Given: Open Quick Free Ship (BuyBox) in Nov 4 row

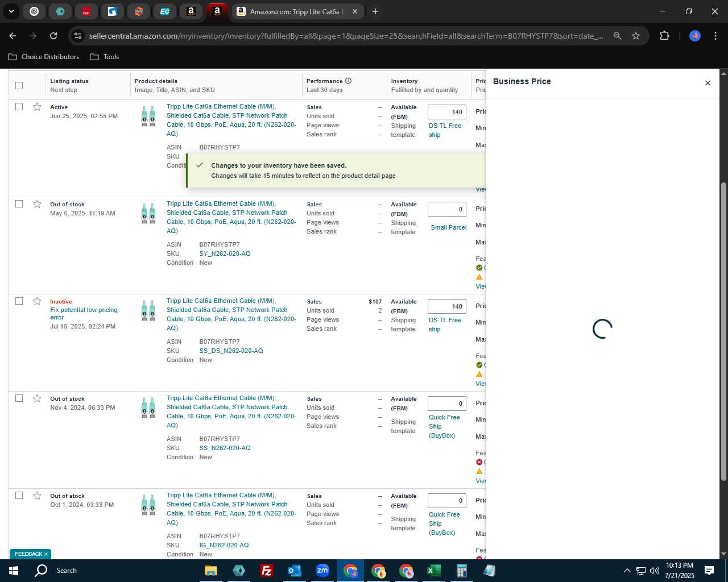Looking at the screenshot, I should coord(445,426).
